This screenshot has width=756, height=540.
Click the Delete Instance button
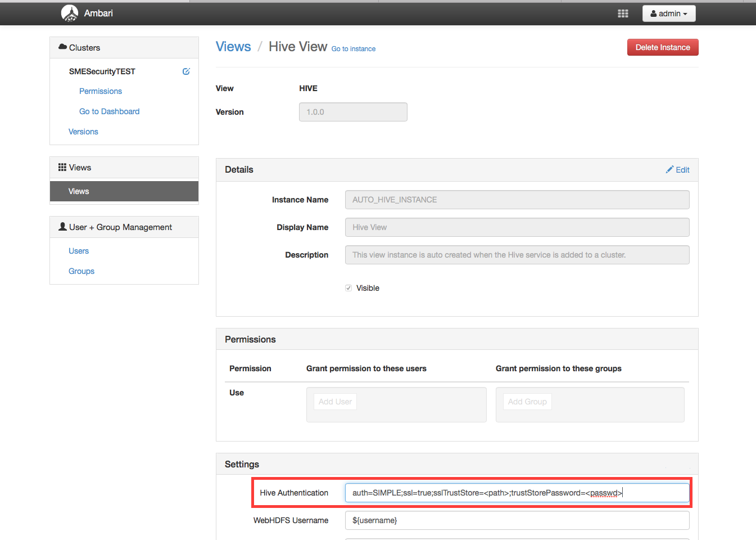click(662, 47)
